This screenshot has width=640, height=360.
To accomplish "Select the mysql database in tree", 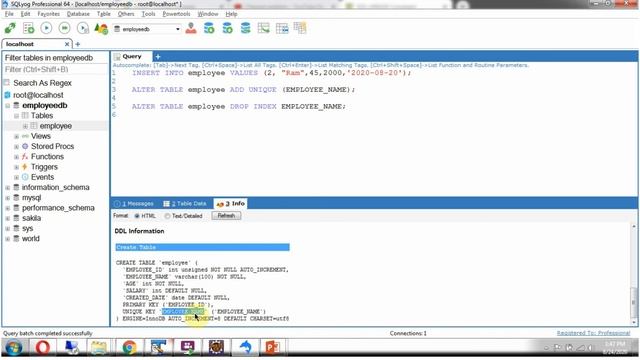I will 31,198.
